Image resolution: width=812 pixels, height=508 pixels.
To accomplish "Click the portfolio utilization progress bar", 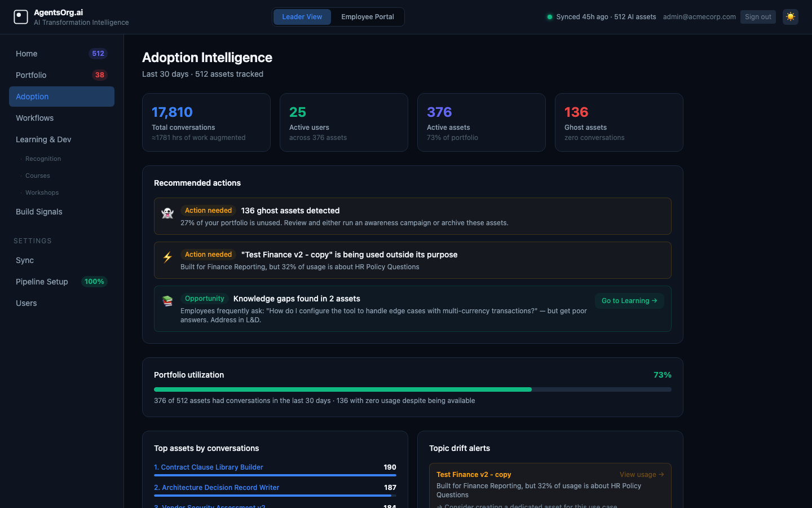I will coord(412,389).
